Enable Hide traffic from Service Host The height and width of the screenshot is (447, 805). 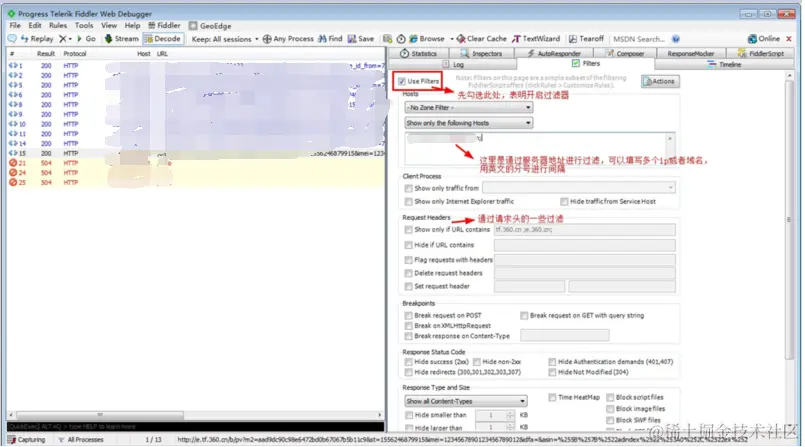[564, 202]
